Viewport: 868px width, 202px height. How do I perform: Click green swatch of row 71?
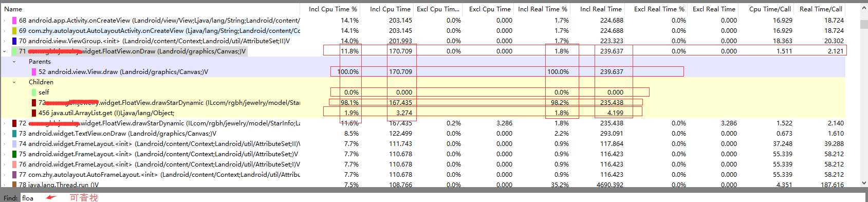[x=14, y=51]
